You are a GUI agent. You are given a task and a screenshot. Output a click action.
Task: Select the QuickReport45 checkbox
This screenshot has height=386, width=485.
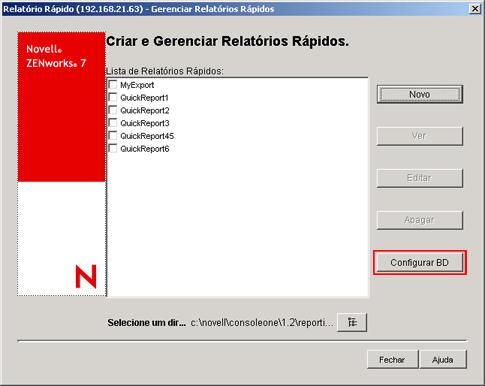113,136
